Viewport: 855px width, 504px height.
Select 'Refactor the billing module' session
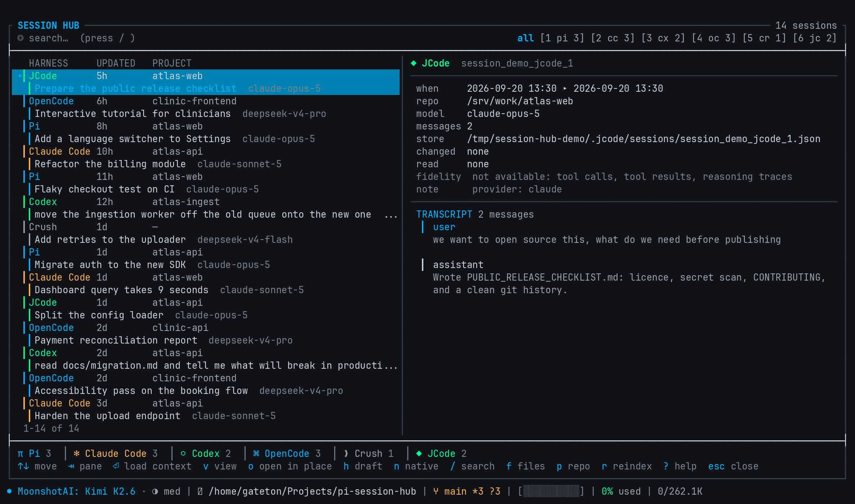click(x=206, y=158)
